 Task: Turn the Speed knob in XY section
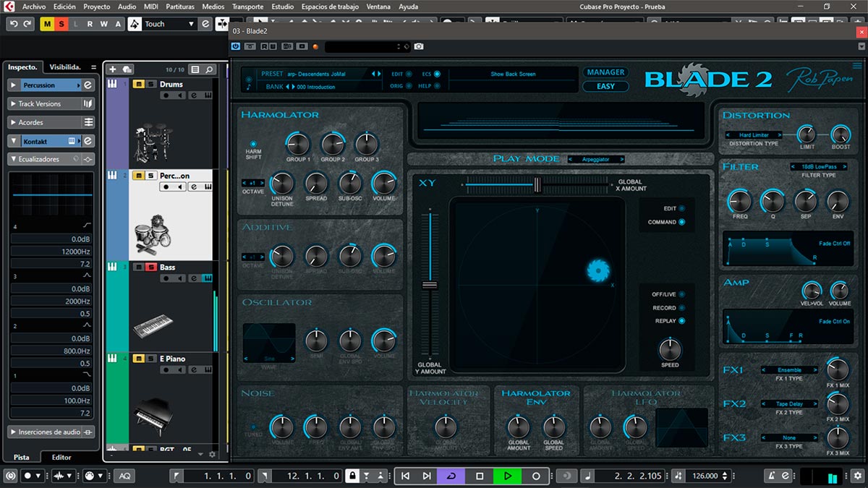tap(670, 350)
